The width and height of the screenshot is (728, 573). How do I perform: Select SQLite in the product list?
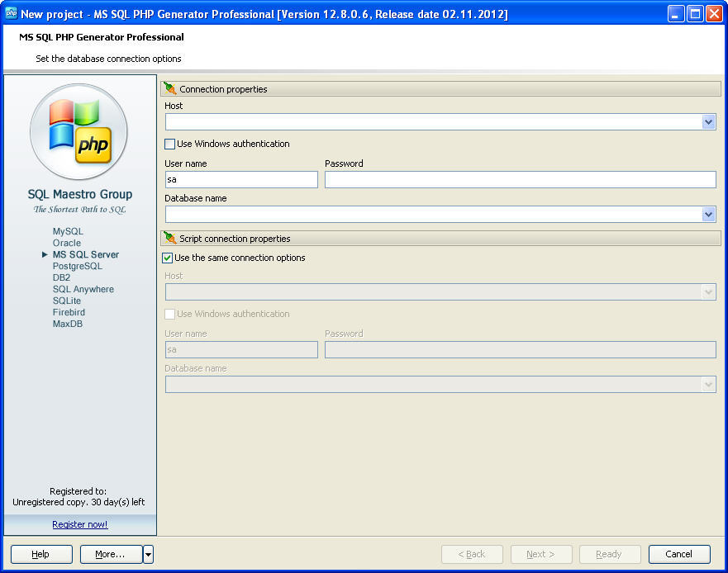tap(67, 301)
